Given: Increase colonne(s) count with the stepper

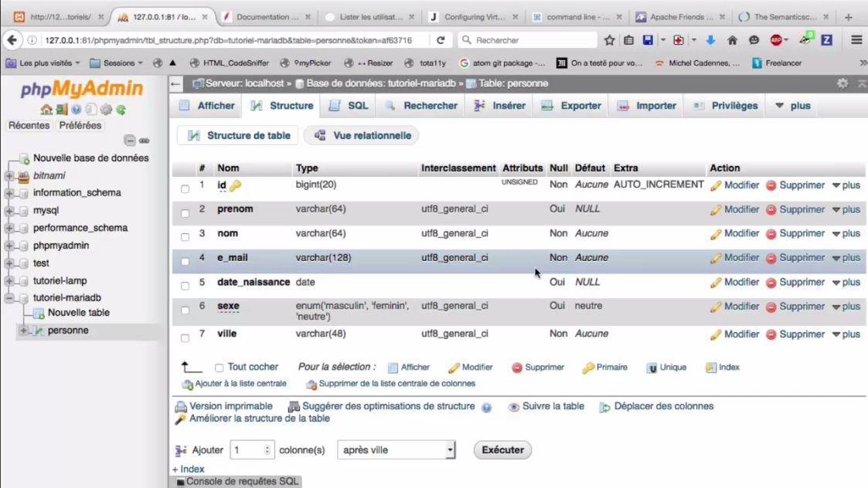Looking at the screenshot, I should (x=268, y=446).
